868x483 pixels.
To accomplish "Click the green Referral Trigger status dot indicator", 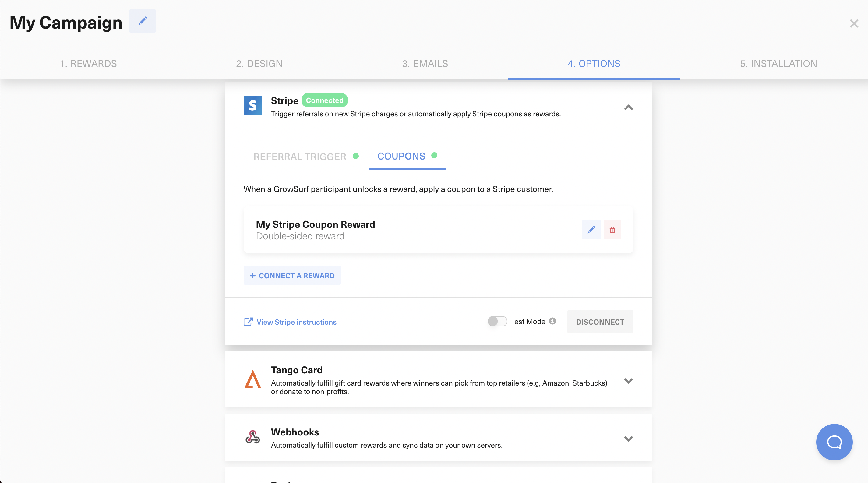I will pos(357,156).
